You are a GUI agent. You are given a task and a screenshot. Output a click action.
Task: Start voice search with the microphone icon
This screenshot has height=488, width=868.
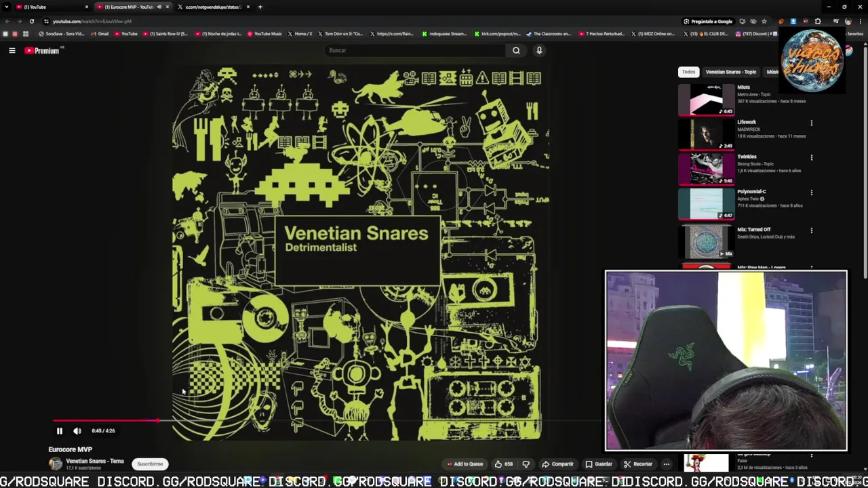click(539, 50)
